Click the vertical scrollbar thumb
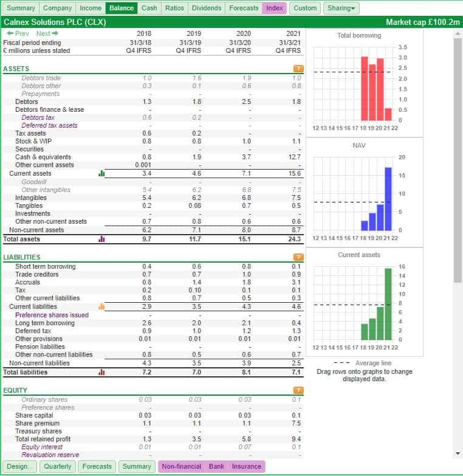463x476 pixels. [458, 160]
